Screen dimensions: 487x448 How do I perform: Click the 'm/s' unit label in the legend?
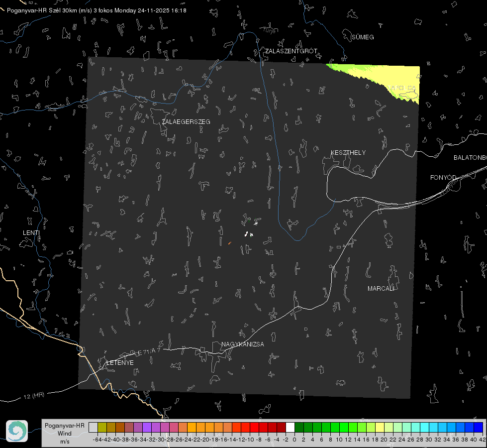(x=65, y=442)
